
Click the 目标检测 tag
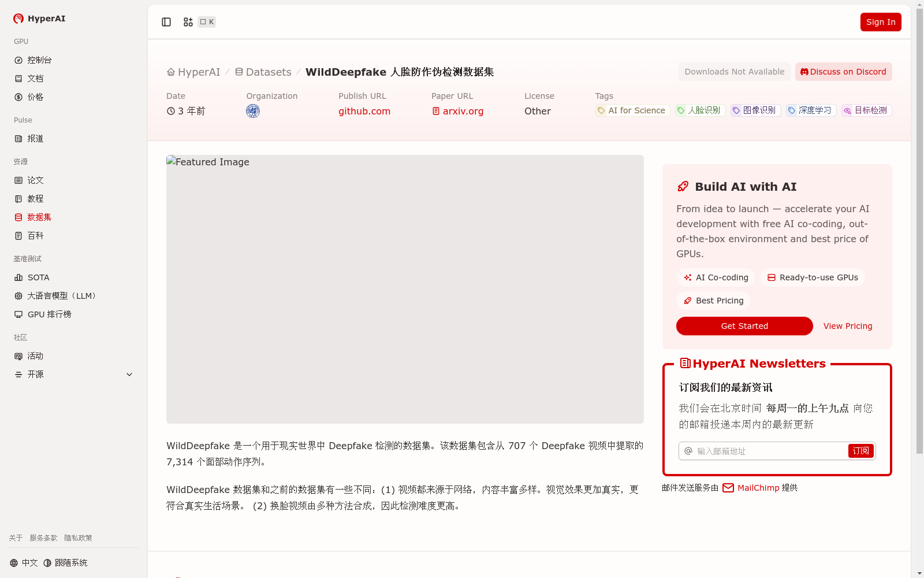tap(867, 110)
